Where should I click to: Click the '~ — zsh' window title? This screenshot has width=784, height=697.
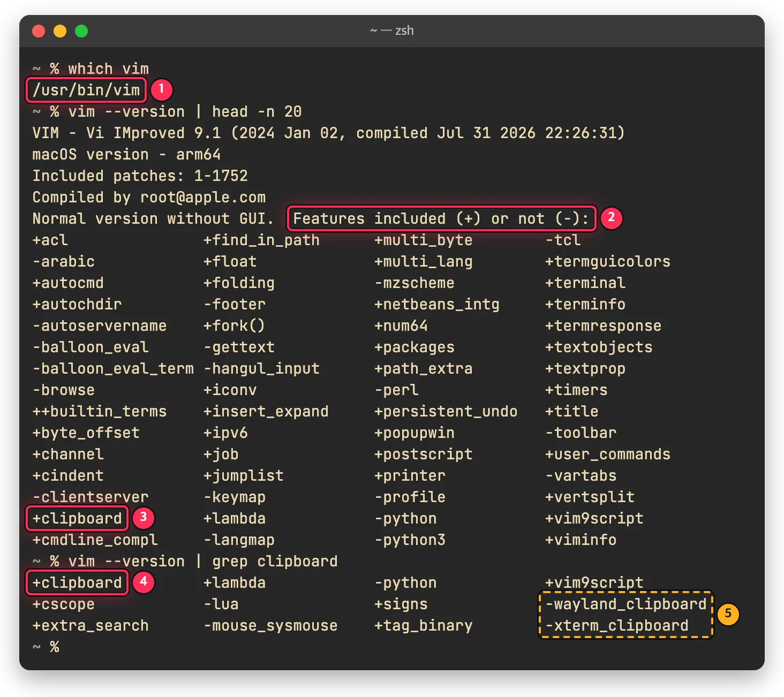pos(392,31)
